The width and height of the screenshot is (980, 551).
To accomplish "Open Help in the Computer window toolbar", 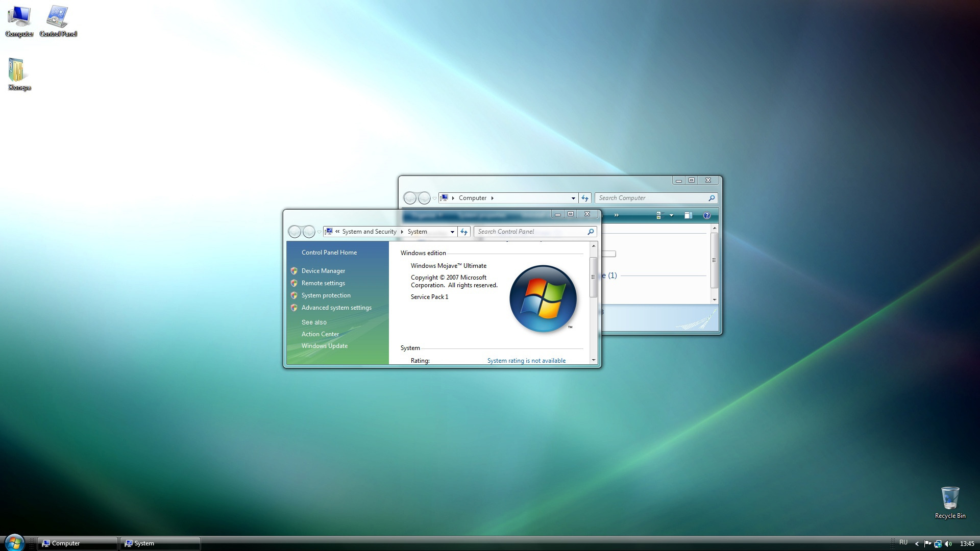I will coord(707,215).
